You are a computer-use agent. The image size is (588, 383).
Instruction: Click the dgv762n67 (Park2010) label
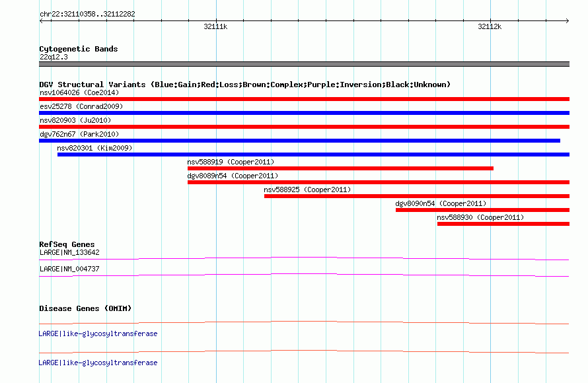pos(79,134)
